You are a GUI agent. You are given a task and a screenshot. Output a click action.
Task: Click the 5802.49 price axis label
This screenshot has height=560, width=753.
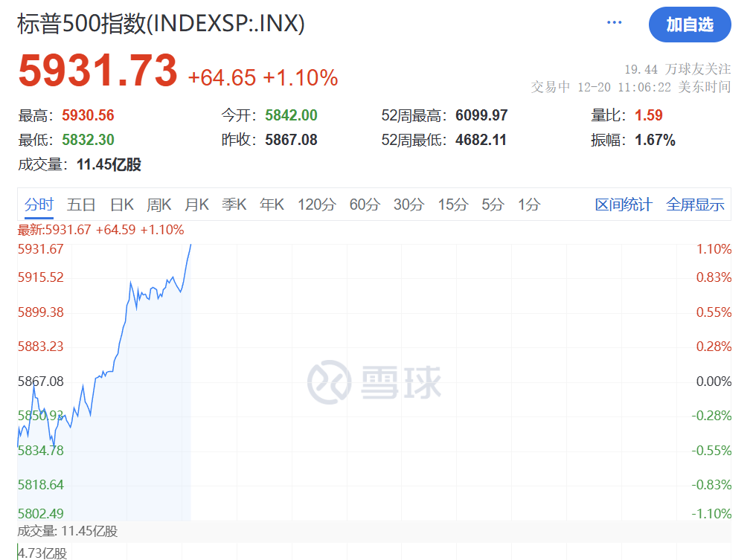pyautogui.click(x=40, y=514)
